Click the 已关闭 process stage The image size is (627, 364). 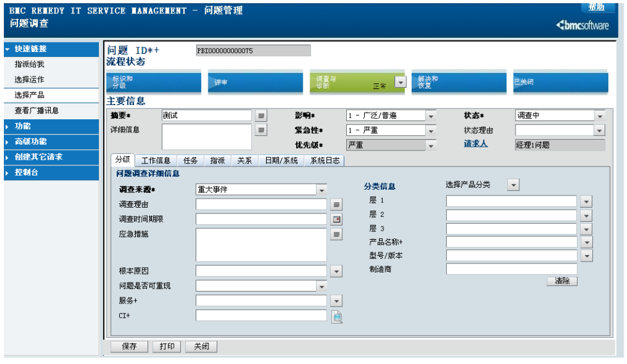pyautogui.click(x=560, y=82)
